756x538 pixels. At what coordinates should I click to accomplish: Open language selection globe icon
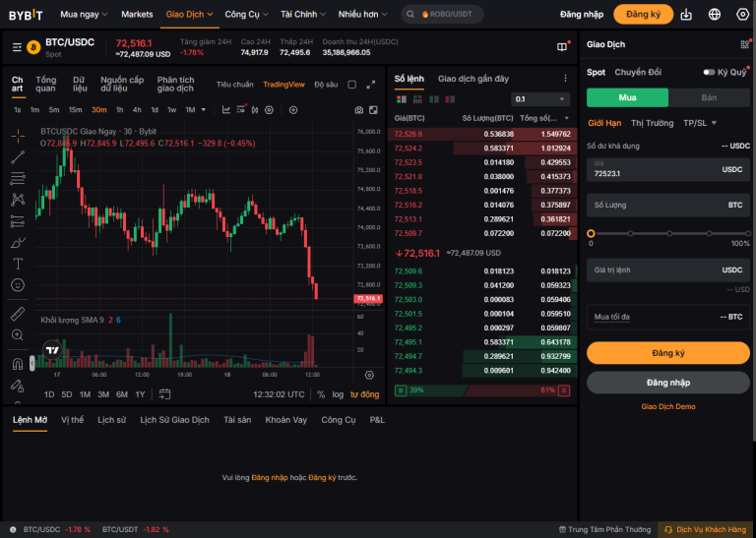pyautogui.click(x=714, y=15)
